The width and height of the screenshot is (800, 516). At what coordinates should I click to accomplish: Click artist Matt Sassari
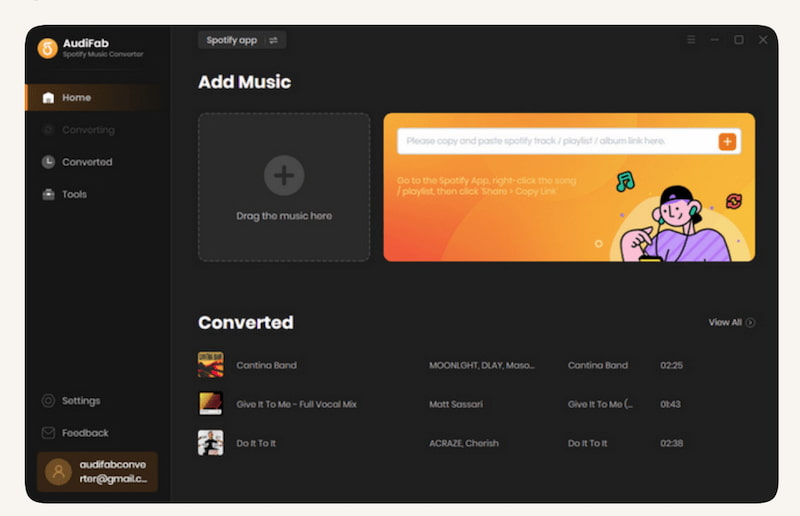coord(456,404)
